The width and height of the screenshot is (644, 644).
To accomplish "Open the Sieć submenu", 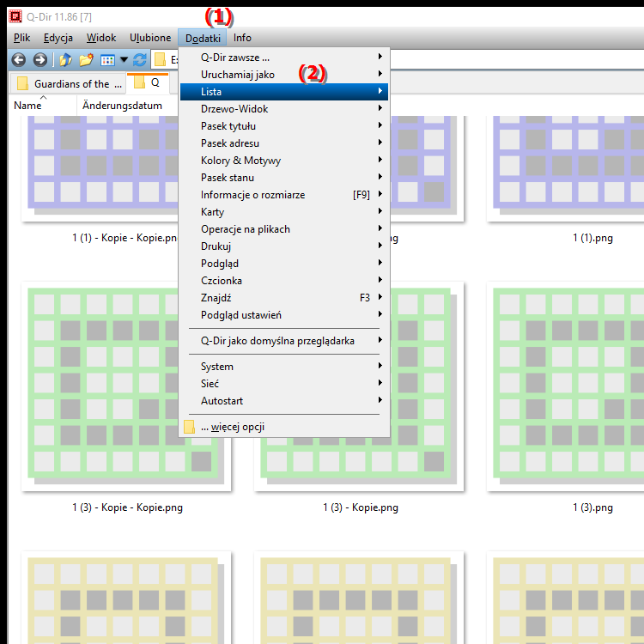I will click(284, 384).
